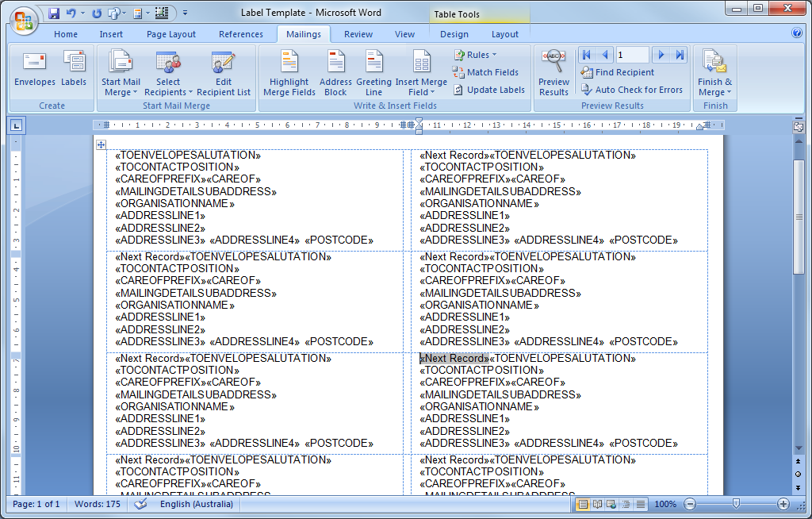This screenshot has width=812, height=519.
Task: Switch to Outline view
Action: pos(626,504)
